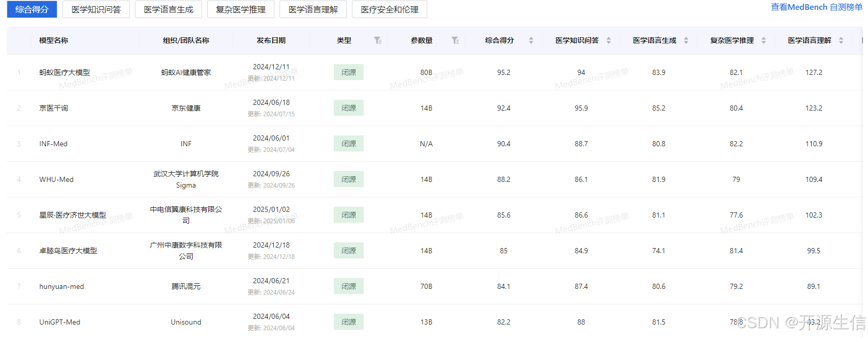
Task: Sort by 医学语言理解 using the sort arrows
Action: pos(841,40)
